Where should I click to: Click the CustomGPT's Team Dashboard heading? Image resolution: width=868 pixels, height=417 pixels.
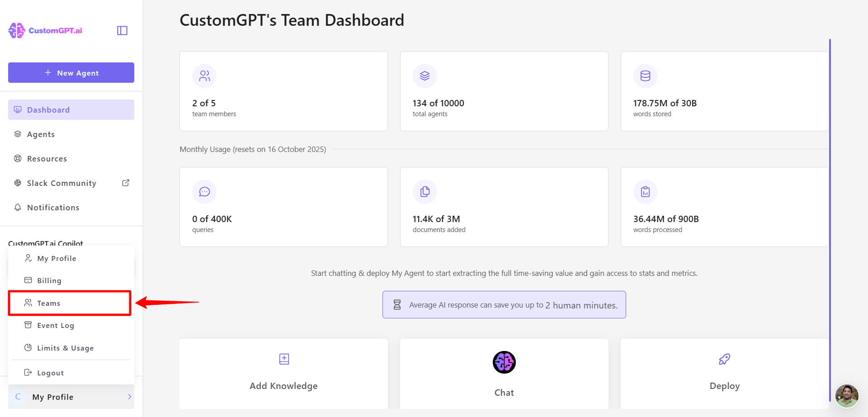pyautogui.click(x=292, y=20)
